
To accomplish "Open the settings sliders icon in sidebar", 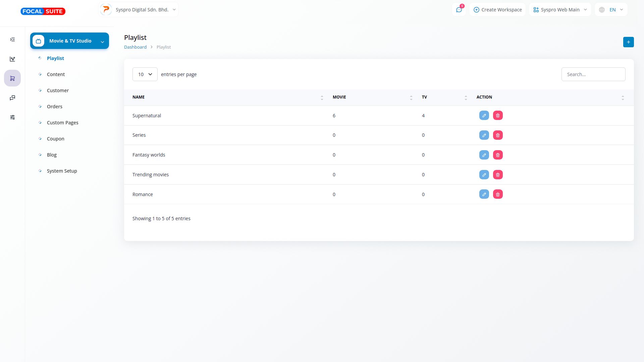I will click(x=12, y=117).
